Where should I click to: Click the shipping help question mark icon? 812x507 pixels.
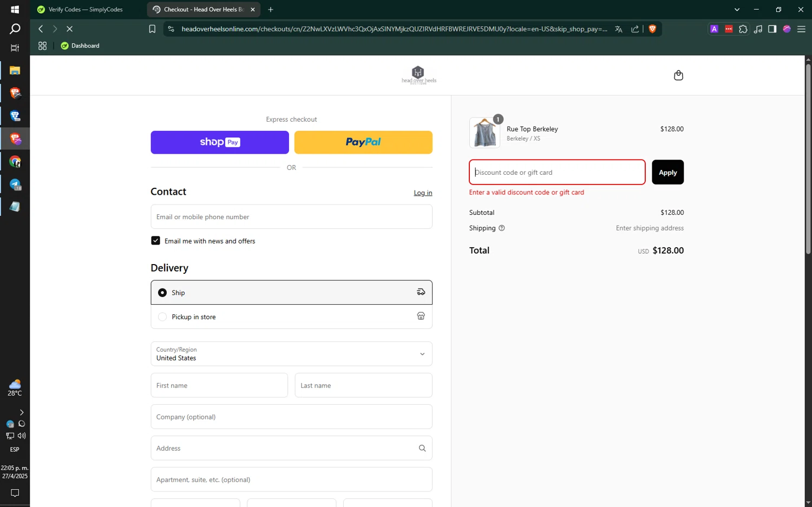coord(501,228)
